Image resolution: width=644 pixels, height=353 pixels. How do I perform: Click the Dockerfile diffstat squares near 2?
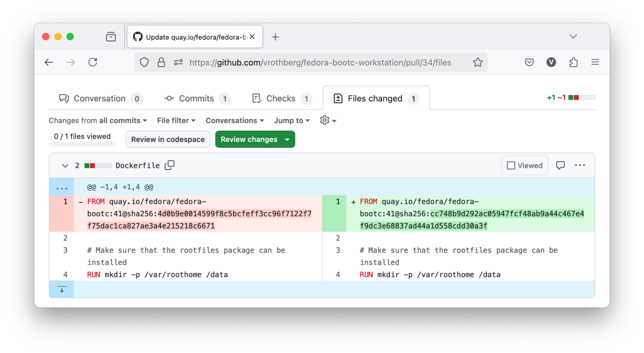[x=98, y=166]
